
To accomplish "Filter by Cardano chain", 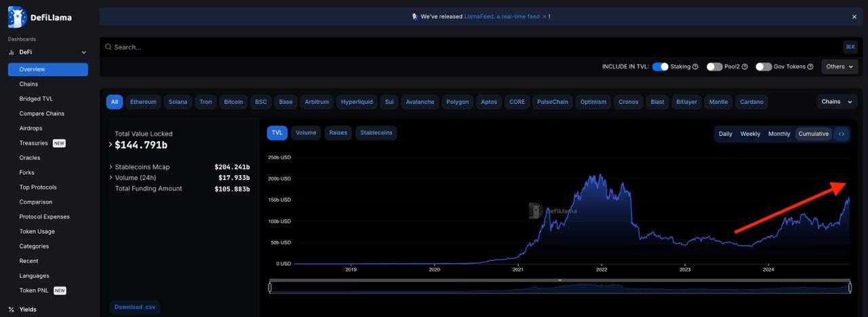I will click(x=751, y=102).
